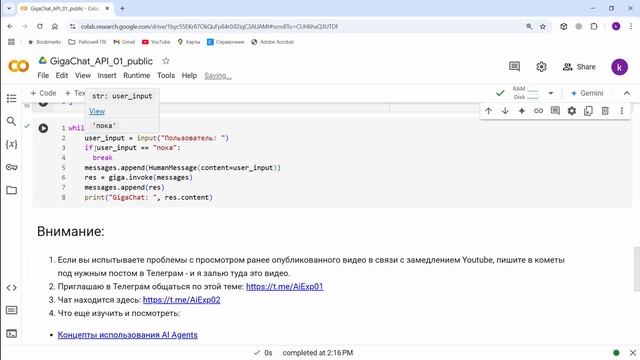Open the Gmail bookmark

coord(124,42)
